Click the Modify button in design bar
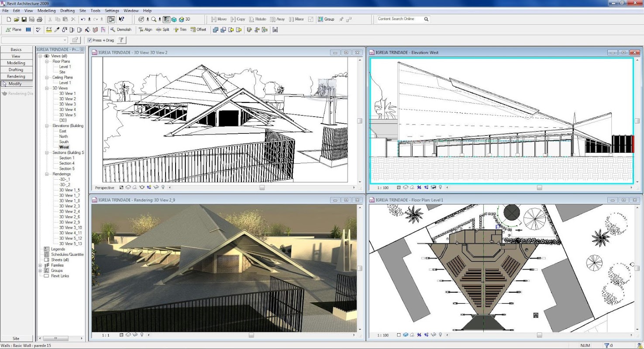 click(x=15, y=84)
